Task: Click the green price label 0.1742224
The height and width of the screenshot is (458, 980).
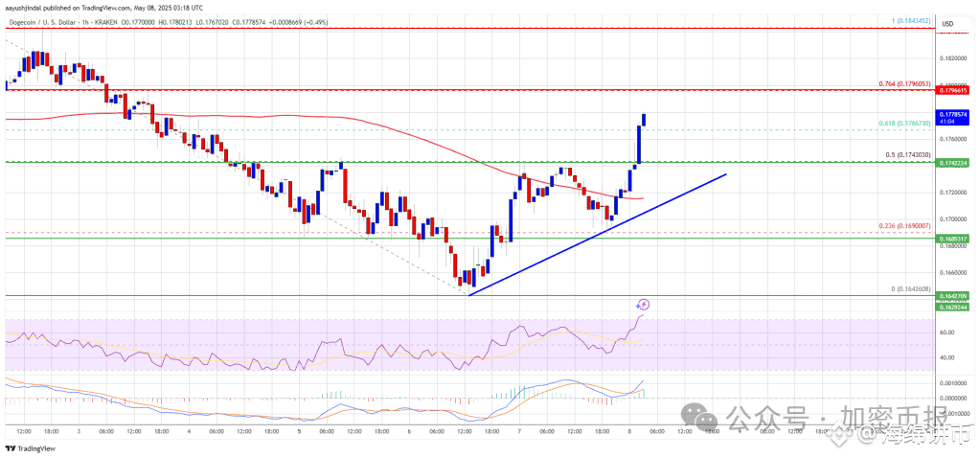Action: (x=952, y=163)
